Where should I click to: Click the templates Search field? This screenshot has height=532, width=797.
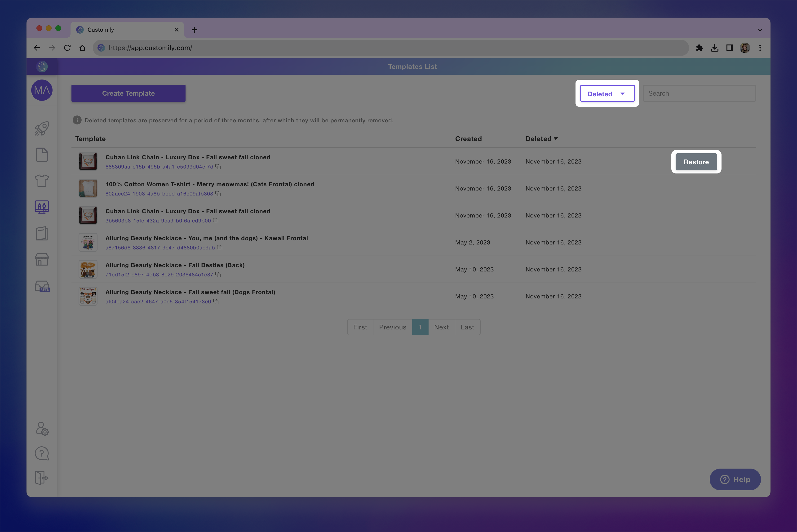tap(699, 93)
